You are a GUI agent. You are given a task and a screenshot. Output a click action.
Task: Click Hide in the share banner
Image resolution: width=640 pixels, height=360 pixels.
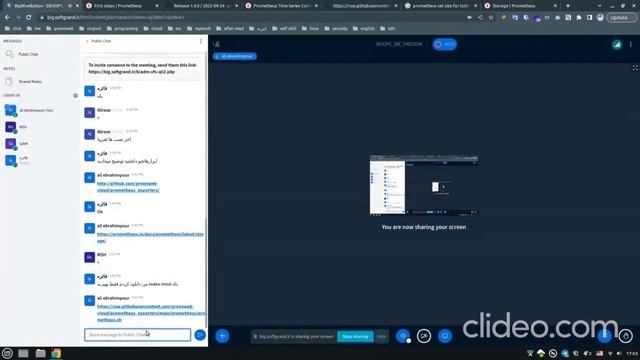[381, 336]
